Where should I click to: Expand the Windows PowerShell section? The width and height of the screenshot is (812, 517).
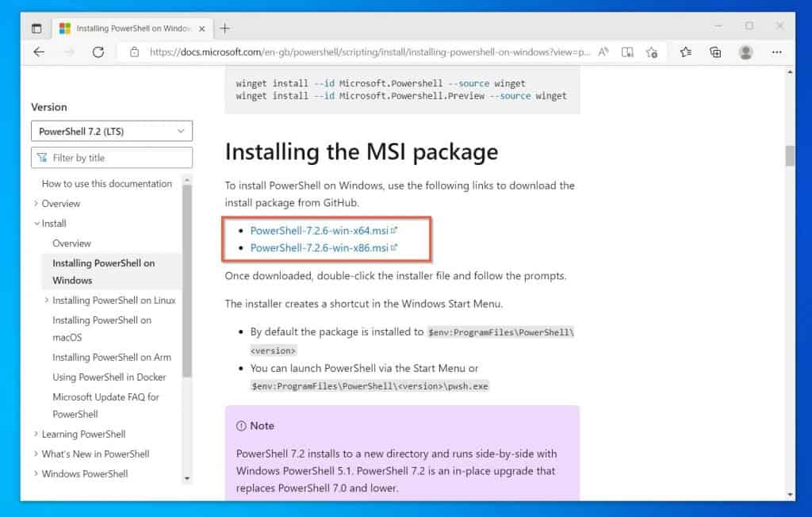coord(36,473)
